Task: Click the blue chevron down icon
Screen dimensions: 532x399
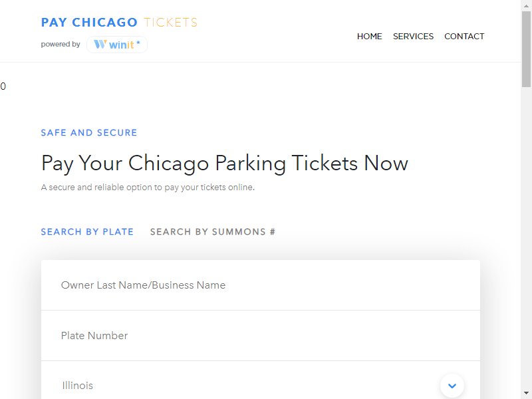Action: pyautogui.click(x=452, y=386)
